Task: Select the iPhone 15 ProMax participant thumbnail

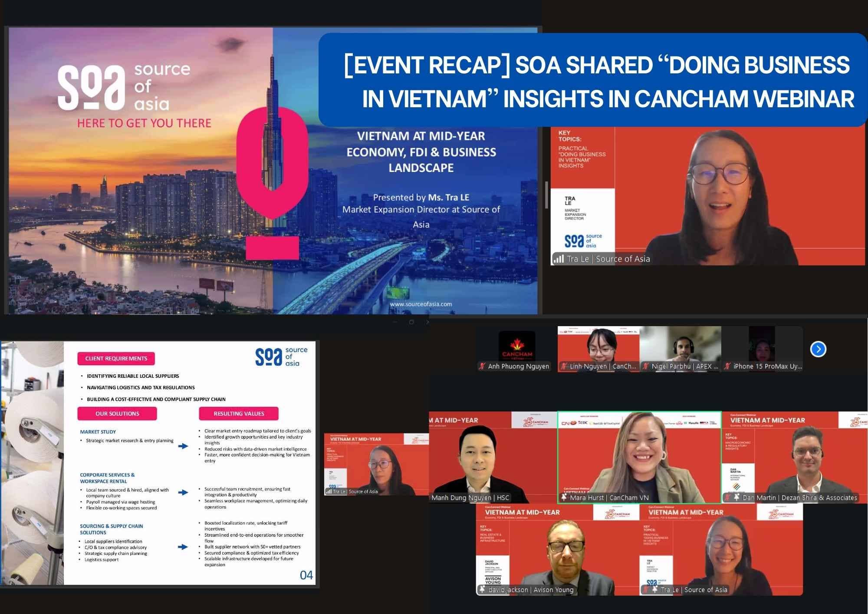Action: [762, 349]
